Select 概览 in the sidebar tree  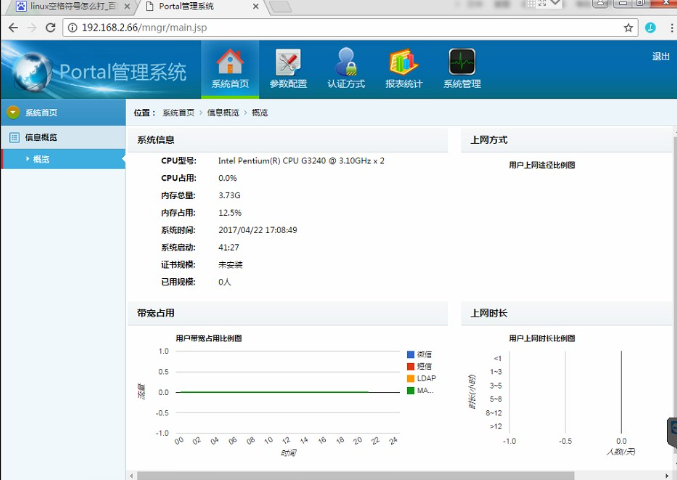42,159
